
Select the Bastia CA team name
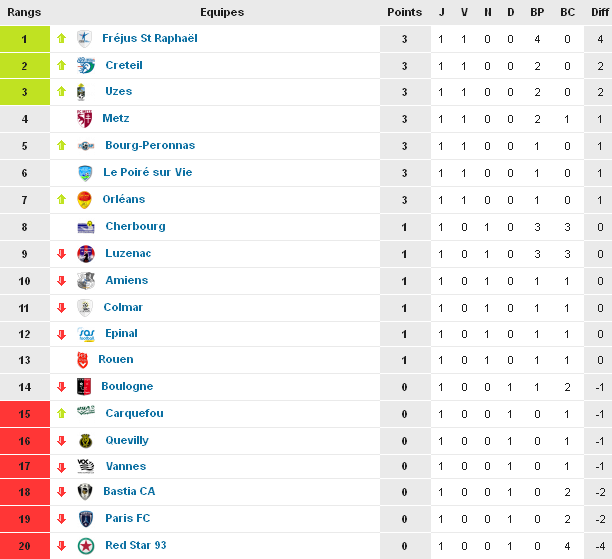coord(130,492)
